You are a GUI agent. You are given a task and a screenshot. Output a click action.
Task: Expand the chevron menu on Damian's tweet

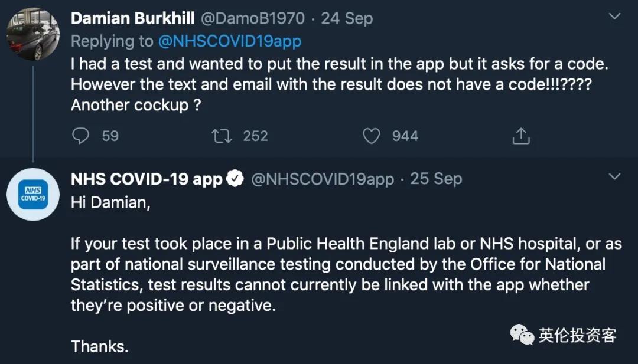tap(614, 17)
